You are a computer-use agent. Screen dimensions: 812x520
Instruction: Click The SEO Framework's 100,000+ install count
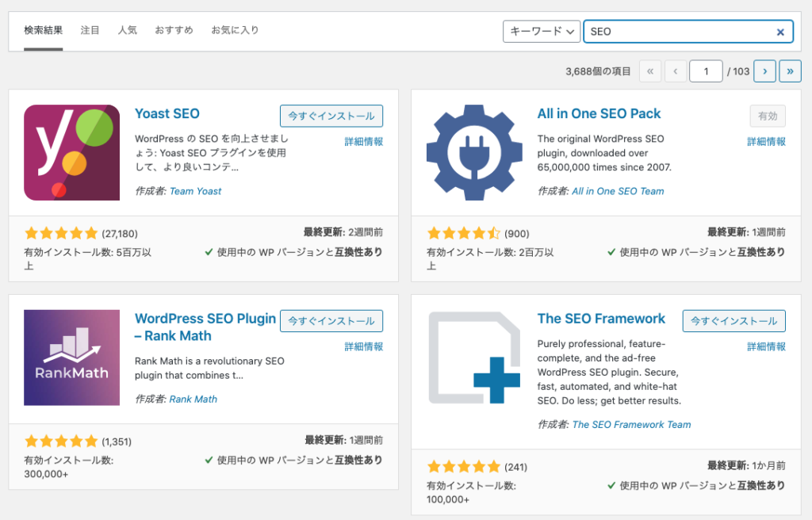click(448, 499)
